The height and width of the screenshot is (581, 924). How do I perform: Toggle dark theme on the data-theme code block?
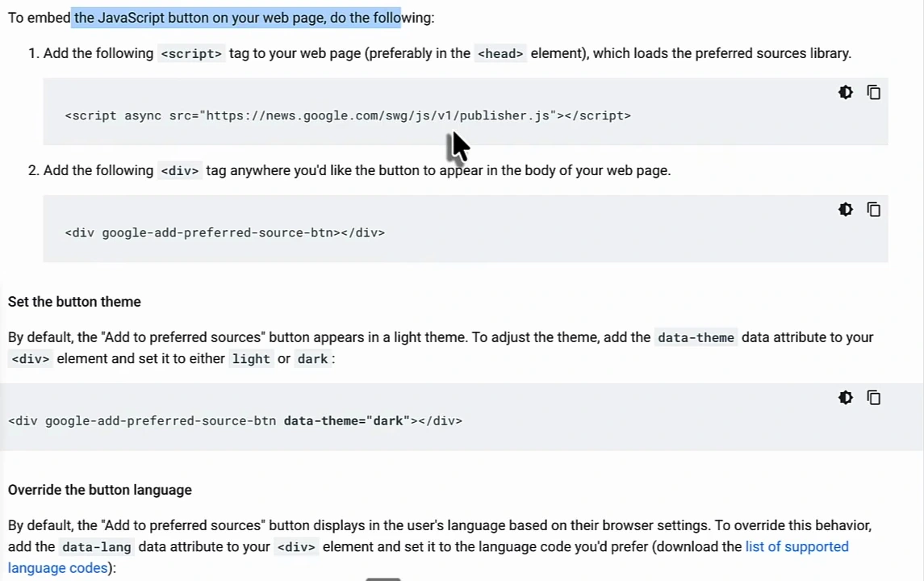(846, 398)
